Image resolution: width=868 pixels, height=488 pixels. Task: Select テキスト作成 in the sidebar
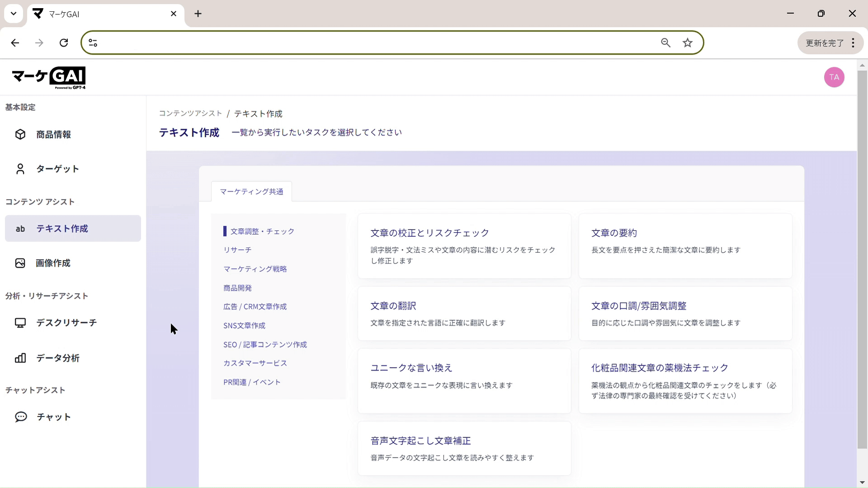(x=73, y=229)
